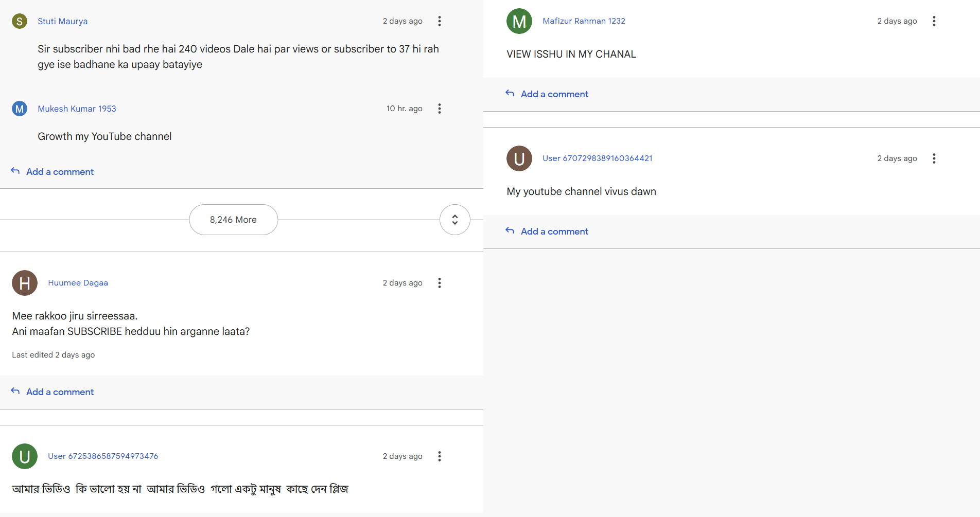Click Mafizur Rahman 1232's green avatar

[519, 21]
